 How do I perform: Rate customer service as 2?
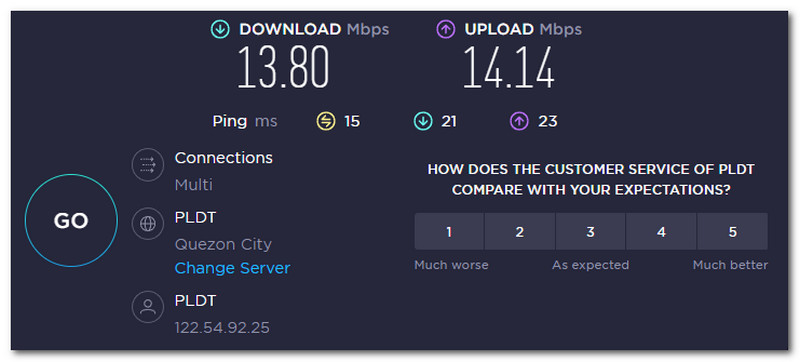pos(519,231)
